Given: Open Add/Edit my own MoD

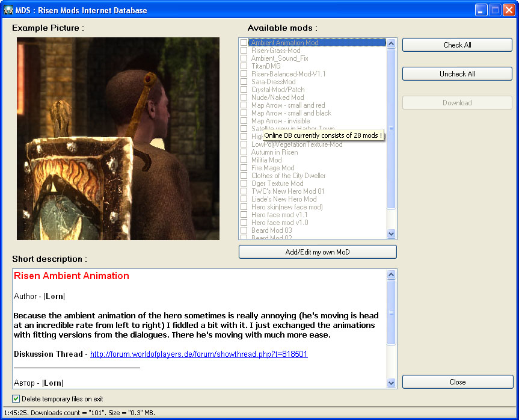Looking at the screenshot, I should click(318, 252).
